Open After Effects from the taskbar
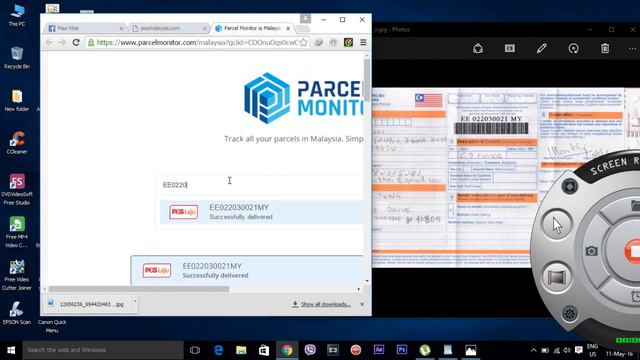Image resolution: width=640 pixels, height=360 pixels. pyautogui.click(x=379, y=350)
